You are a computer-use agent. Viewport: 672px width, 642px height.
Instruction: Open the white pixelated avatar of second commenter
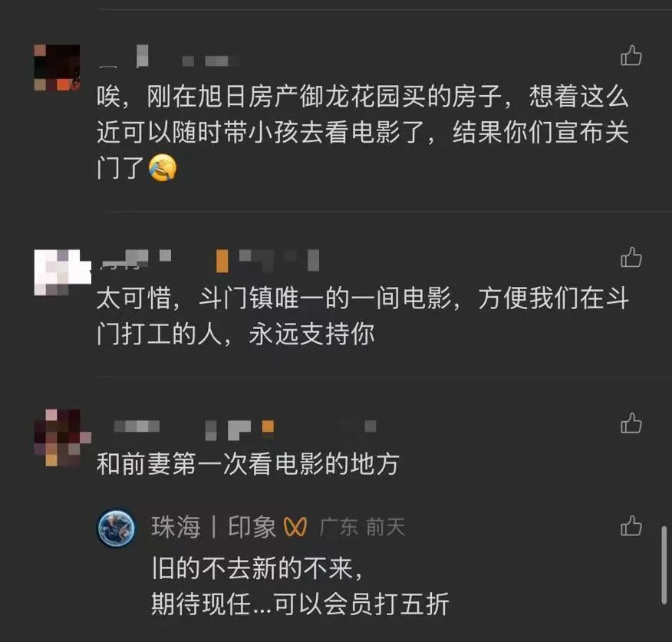point(63,272)
